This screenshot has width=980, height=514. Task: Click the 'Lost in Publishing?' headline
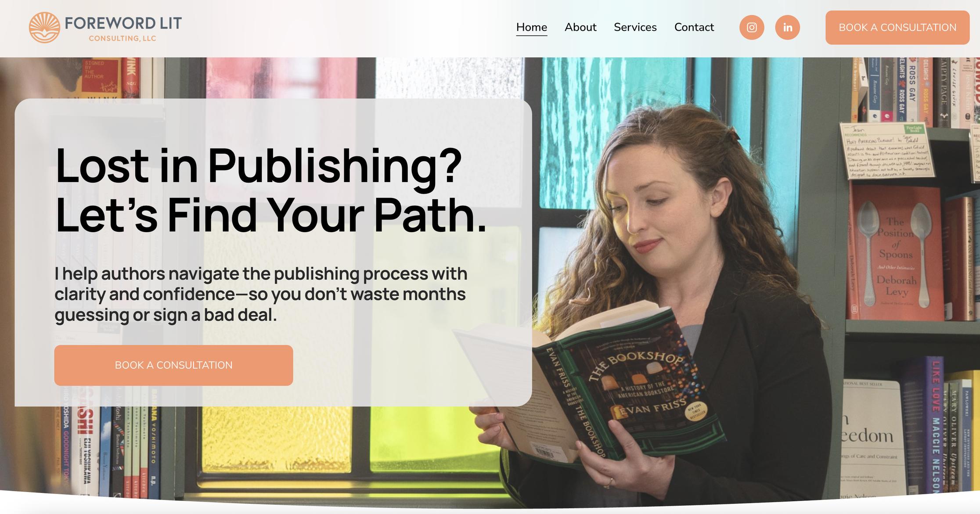pyautogui.click(x=259, y=165)
